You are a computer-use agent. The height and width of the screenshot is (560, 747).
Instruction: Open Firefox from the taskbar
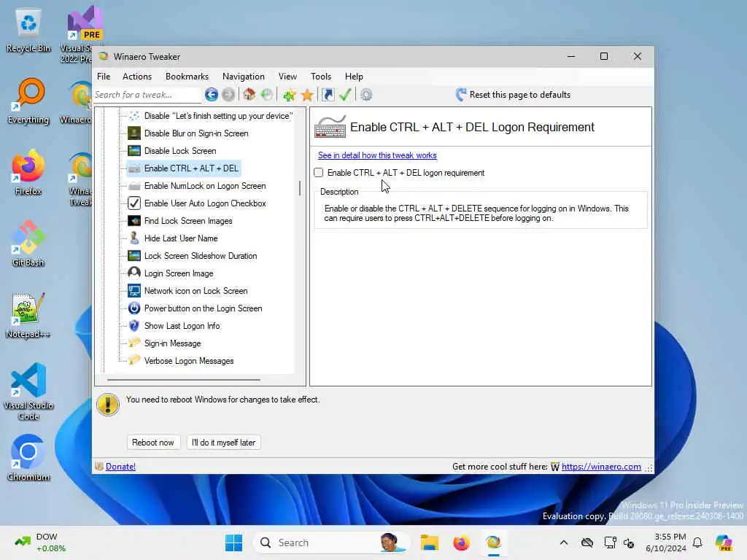(461, 542)
